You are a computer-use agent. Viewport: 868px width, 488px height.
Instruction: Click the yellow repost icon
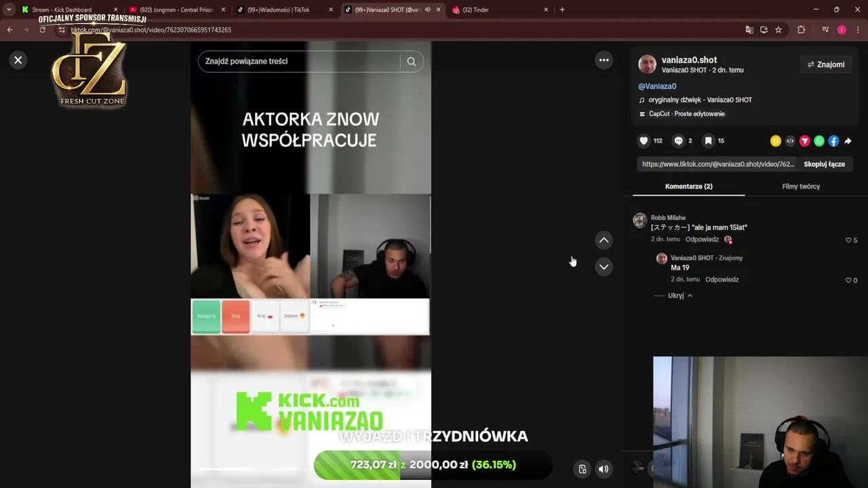point(776,141)
